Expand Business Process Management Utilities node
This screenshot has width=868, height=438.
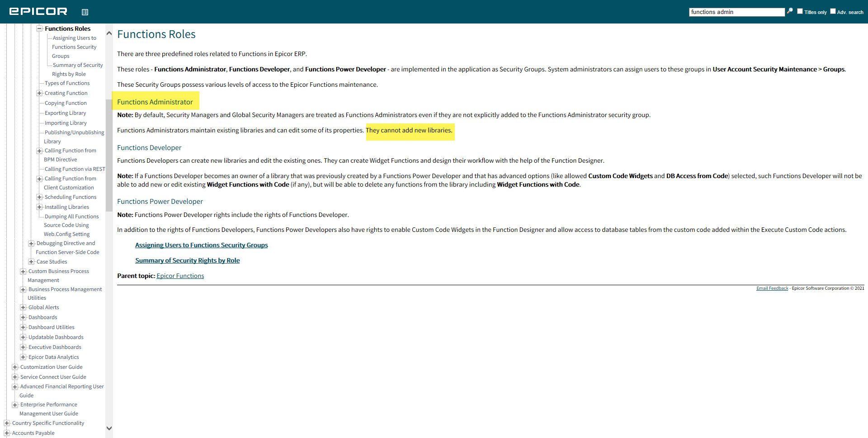pos(23,290)
